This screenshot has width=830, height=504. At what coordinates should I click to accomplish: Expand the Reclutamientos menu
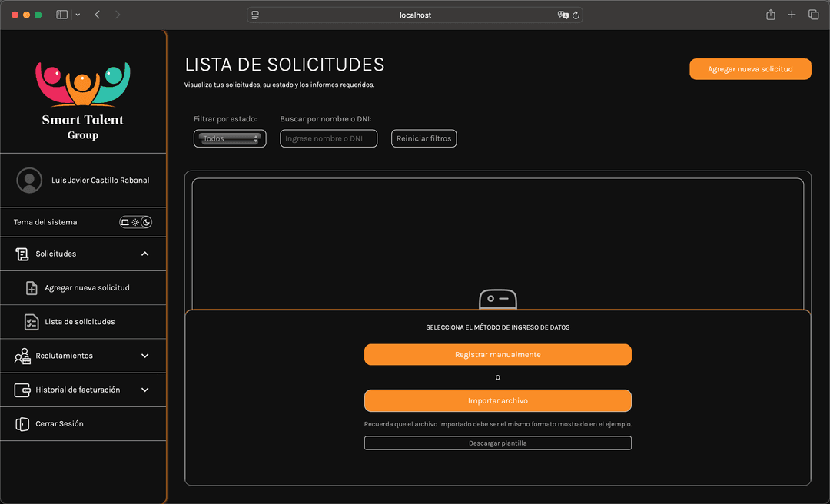(x=144, y=356)
